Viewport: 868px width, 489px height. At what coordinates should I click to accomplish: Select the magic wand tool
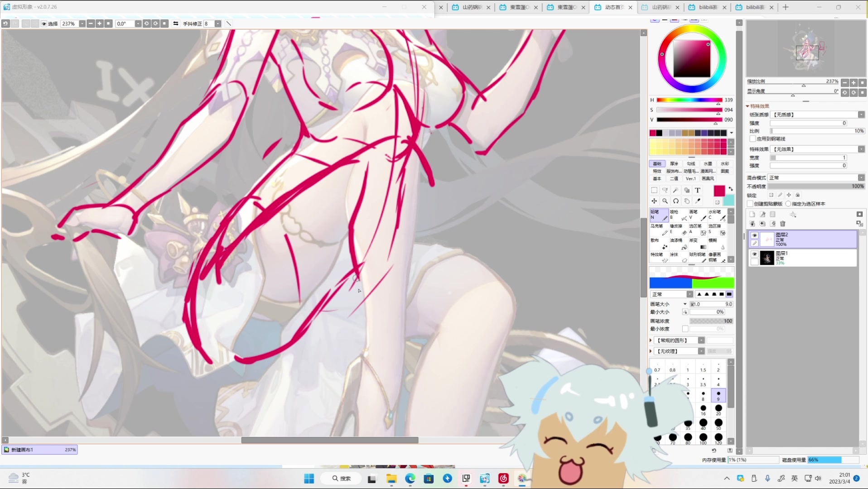676,190
